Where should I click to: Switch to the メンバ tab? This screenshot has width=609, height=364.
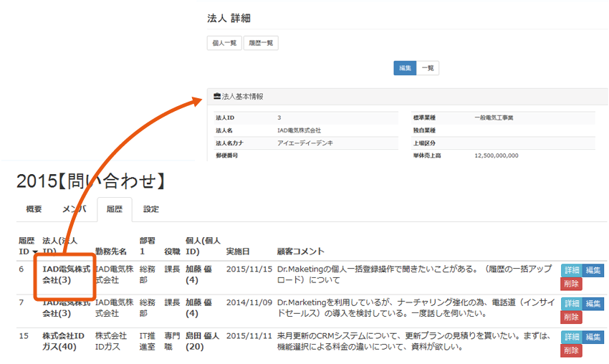(x=74, y=209)
